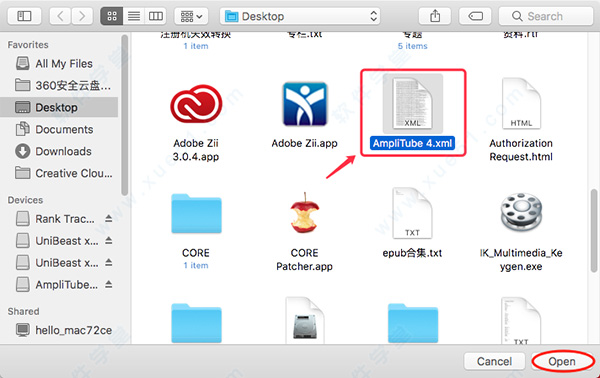Go forward with the right chevron
The image size is (600, 378).
pos(82,16)
